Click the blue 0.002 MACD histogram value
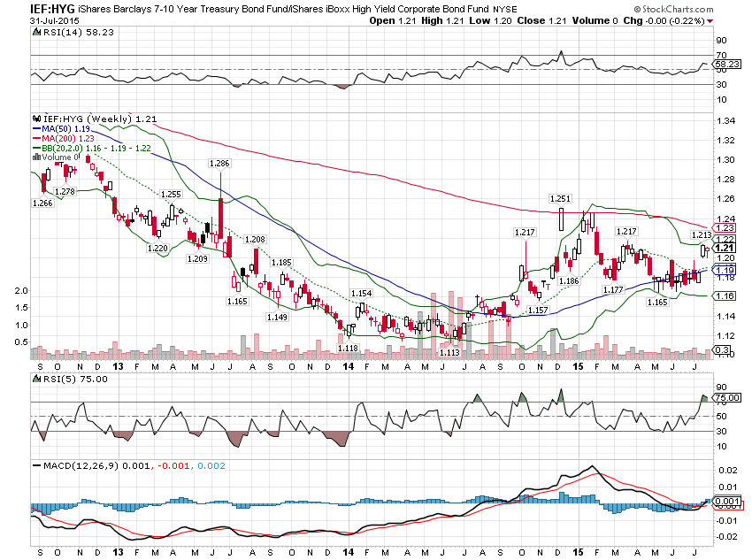 [211, 465]
